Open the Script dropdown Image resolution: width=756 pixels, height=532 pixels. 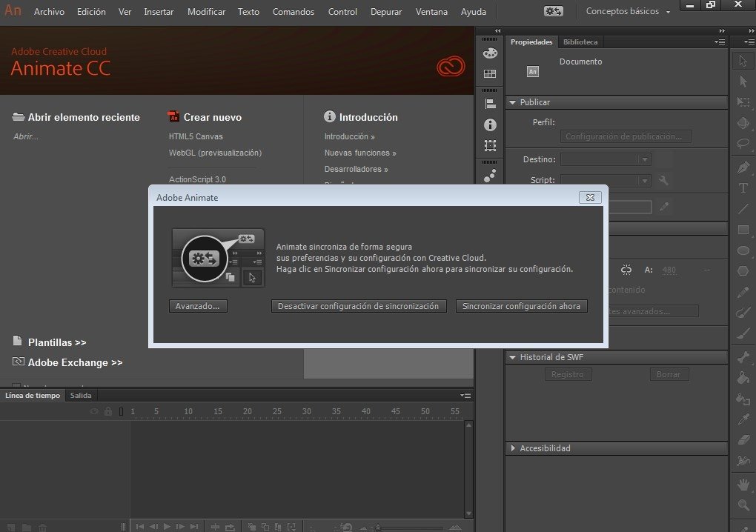[x=606, y=180]
